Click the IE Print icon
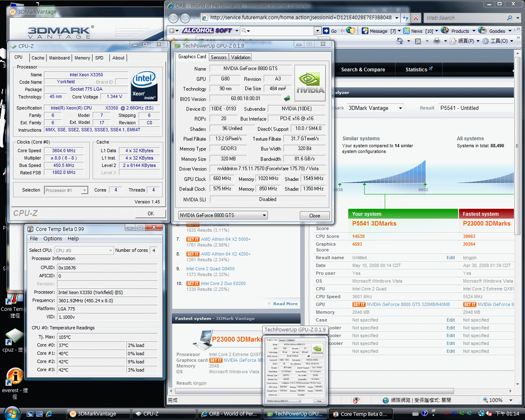 click(x=436, y=41)
